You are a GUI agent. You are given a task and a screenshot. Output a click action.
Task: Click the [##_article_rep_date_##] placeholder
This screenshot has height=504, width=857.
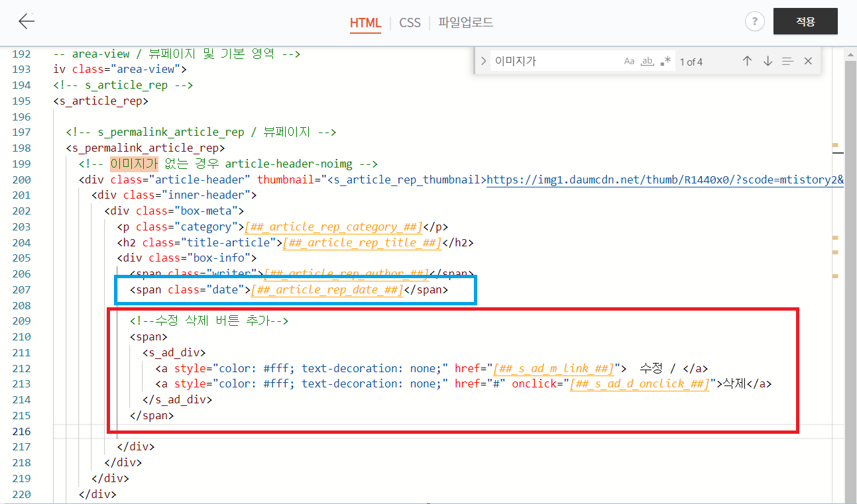click(327, 289)
